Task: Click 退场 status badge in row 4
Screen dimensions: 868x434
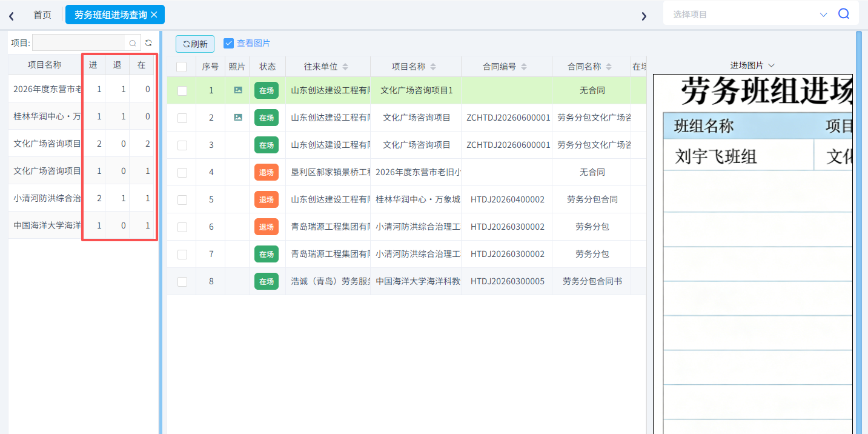Action: point(267,172)
